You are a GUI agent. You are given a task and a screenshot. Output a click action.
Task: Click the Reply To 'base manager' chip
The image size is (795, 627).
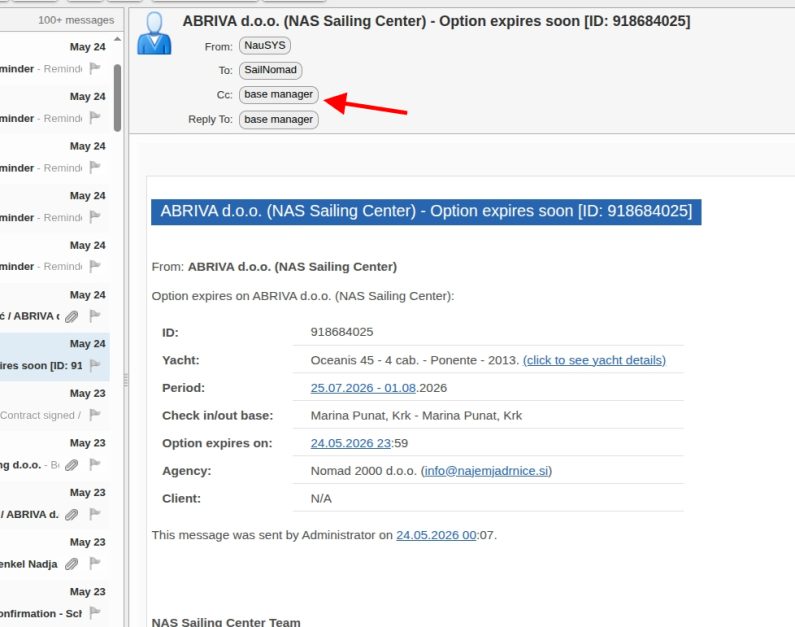tap(278, 120)
